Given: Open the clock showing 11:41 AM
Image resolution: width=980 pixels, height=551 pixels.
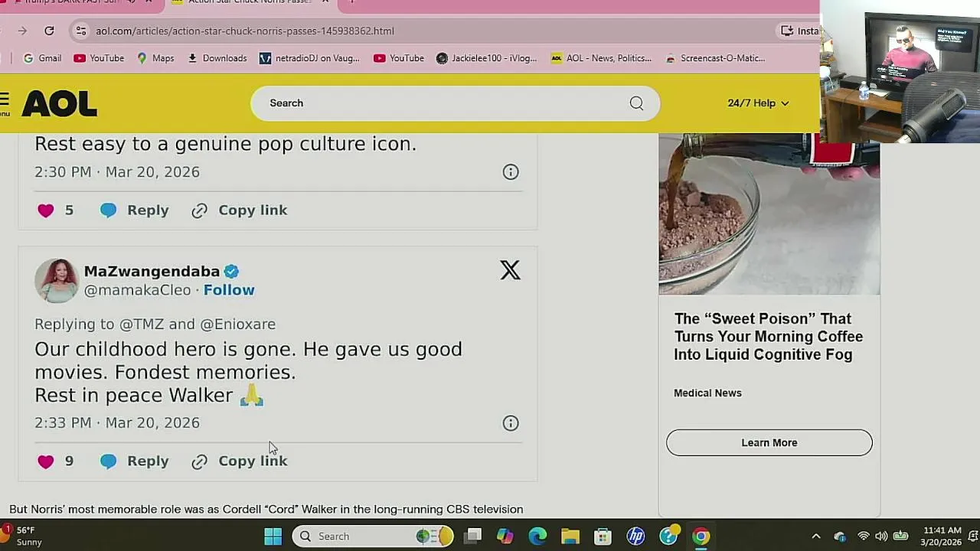Looking at the screenshot, I should tap(942, 536).
